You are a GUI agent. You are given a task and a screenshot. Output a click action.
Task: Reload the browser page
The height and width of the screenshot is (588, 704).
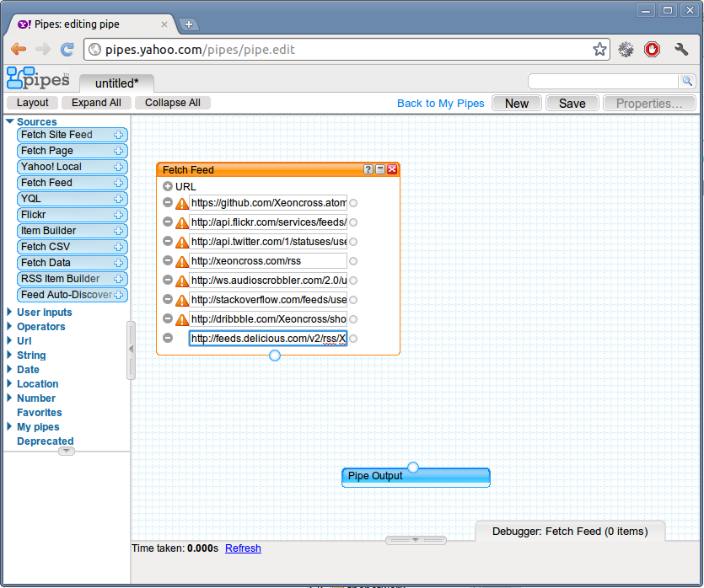67,50
